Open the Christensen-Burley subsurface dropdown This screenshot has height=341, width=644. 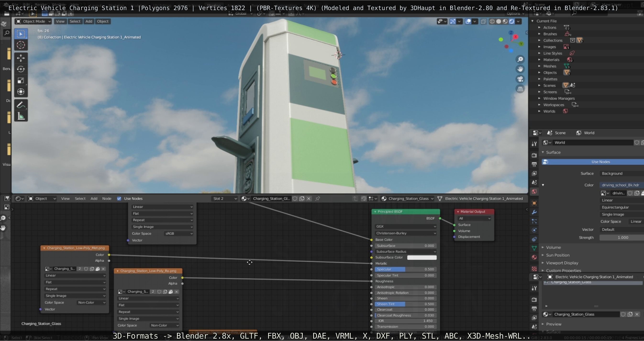coord(405,233)
